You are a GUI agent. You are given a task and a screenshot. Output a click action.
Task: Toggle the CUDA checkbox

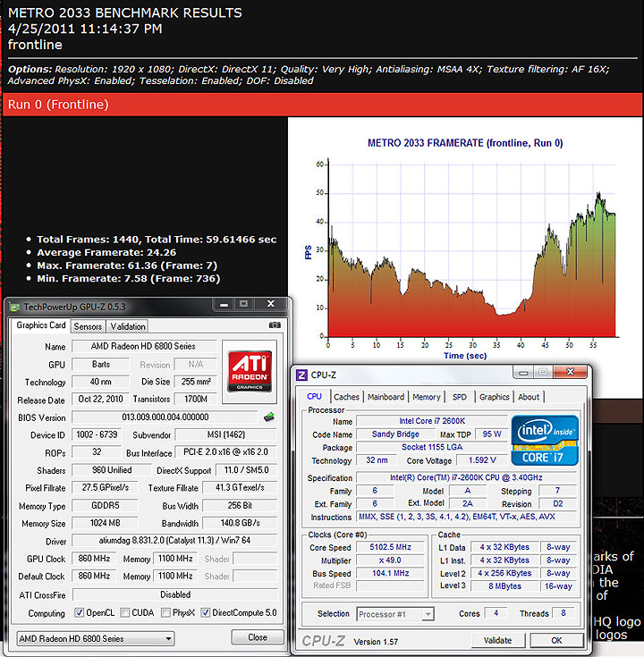(x=124, y=612)
